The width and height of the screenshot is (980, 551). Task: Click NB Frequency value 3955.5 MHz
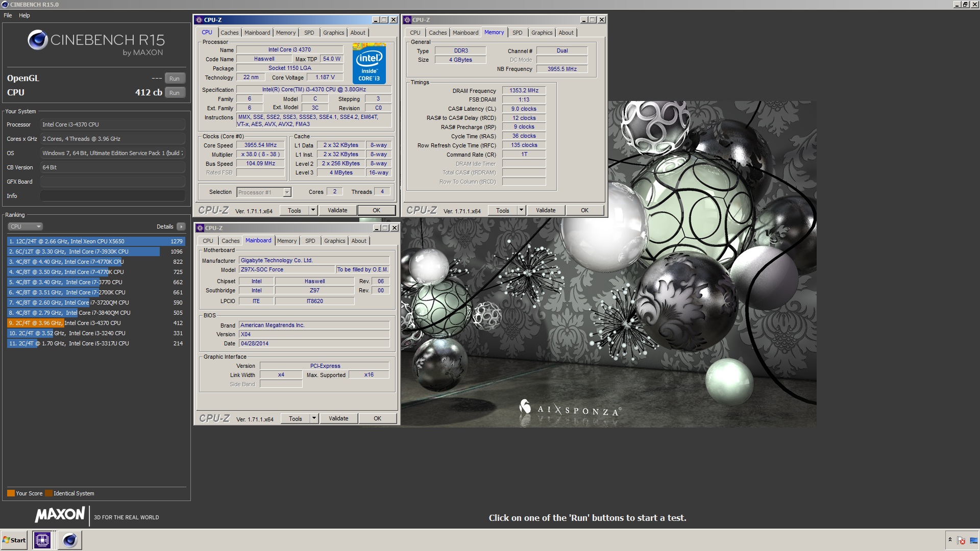pyautogui.click(x=562, y=69)
